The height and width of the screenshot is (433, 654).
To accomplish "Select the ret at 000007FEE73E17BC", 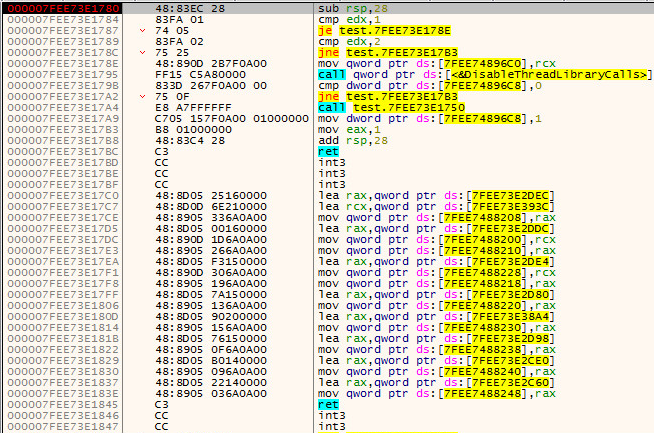I will 328,151.
